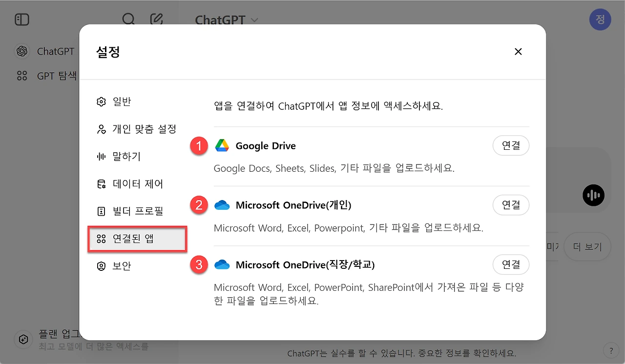This screenshot has height=364, width=625.
Task: Click the GPT 탐색 grid icon
Action: click(22, 76)
